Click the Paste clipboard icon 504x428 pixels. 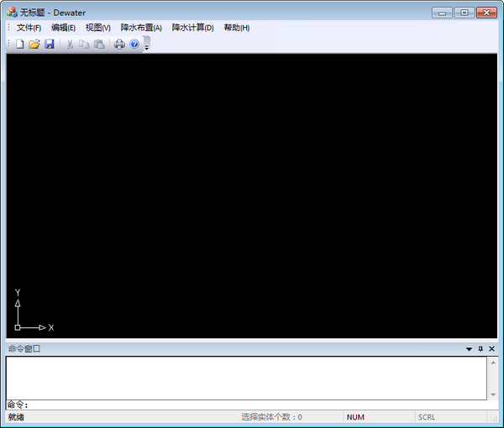point(99,44)
